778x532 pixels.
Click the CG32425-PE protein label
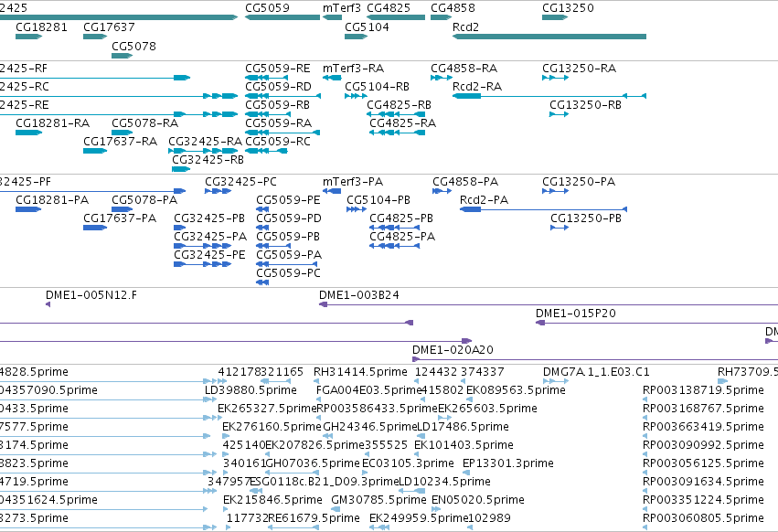[x=209, y=255]
